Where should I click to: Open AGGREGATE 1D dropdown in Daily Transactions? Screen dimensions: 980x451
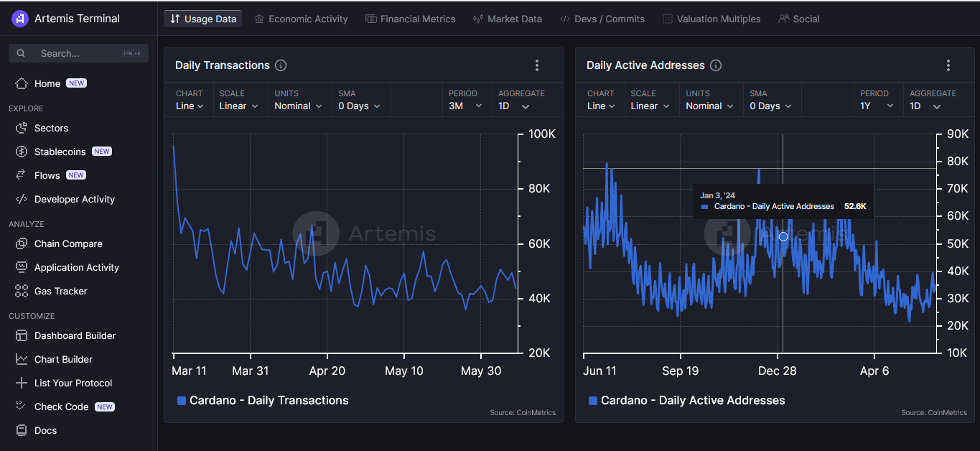click(x=514, y=106)
